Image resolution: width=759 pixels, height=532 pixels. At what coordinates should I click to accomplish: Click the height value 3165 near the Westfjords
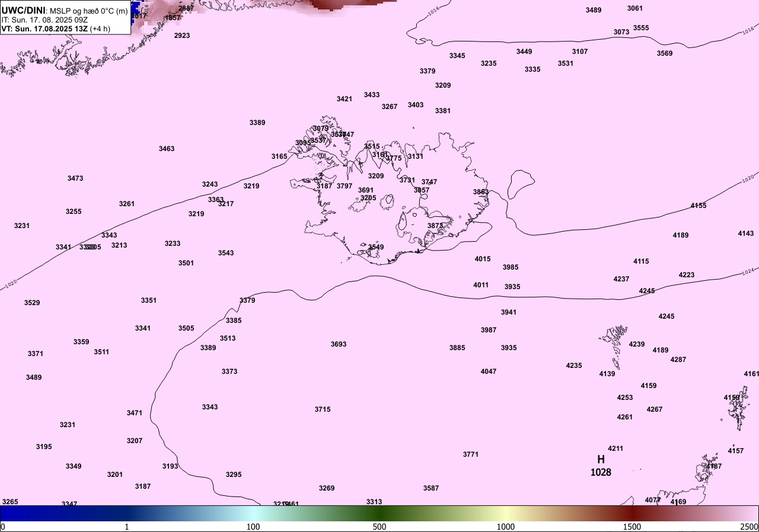(279, 156)
